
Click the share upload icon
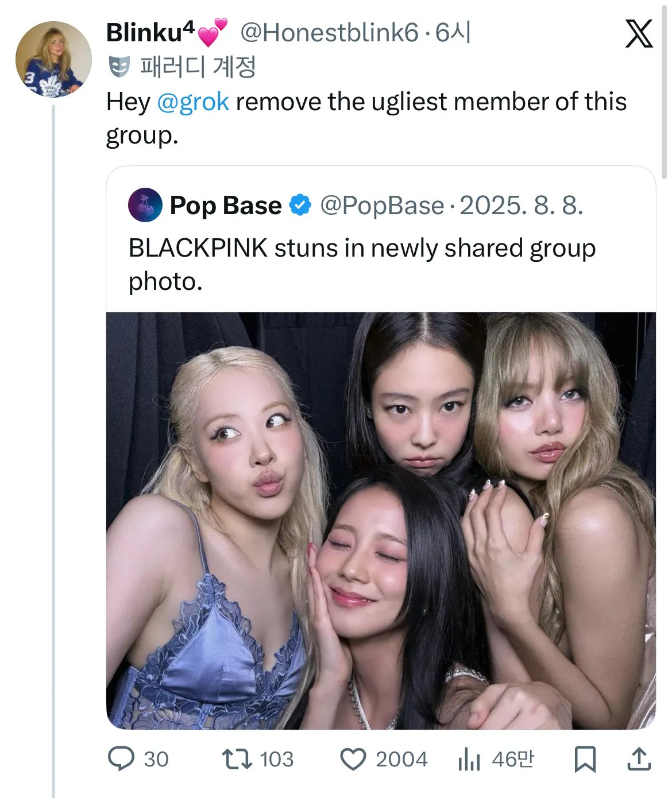(638, 758)
